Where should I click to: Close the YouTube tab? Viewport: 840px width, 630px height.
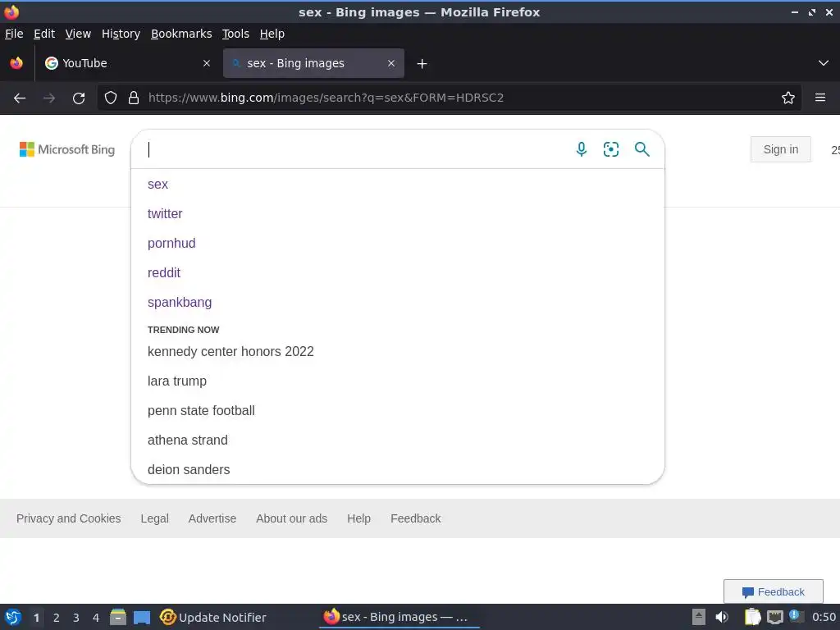(x=207, y=63)
